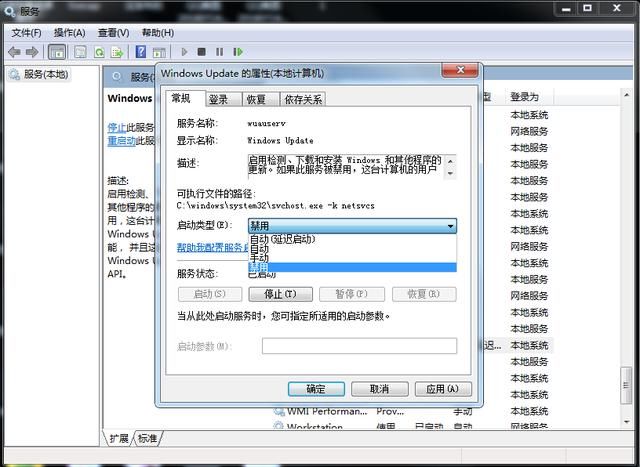
Task: Cancel the dialog with 取消
Action: 379,389
